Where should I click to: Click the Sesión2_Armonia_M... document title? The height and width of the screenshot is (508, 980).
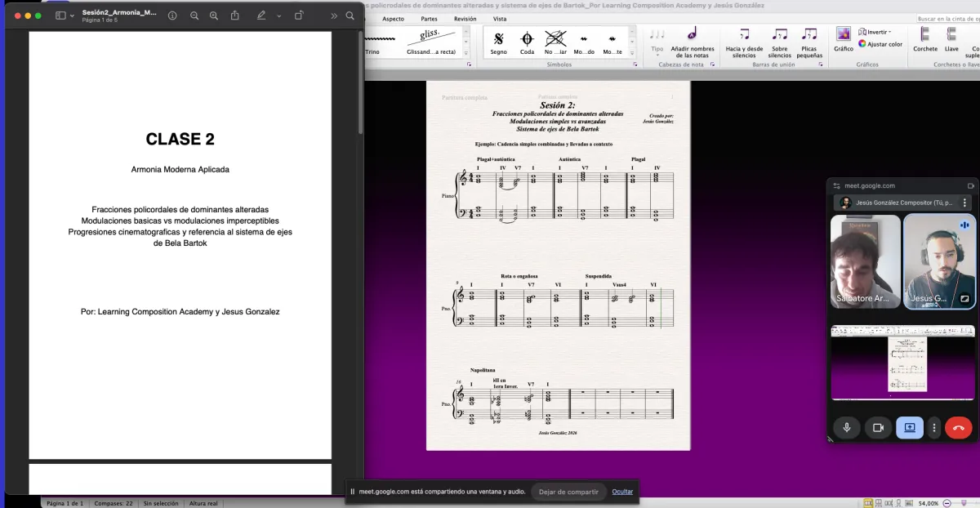[x=119, y=12]
